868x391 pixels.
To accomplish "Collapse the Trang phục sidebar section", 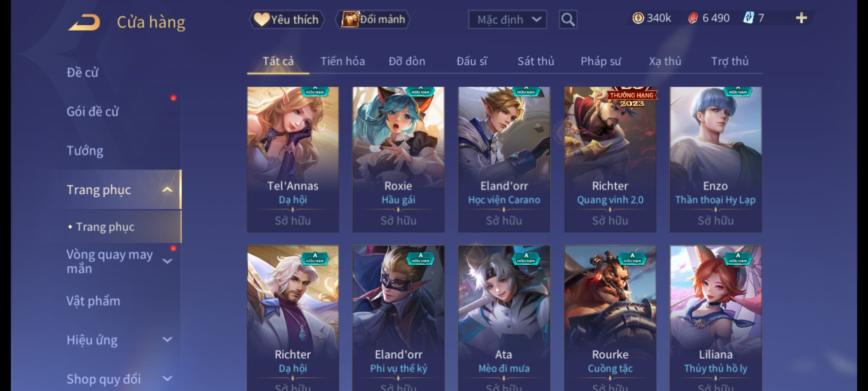I will (x=167, y=190).
